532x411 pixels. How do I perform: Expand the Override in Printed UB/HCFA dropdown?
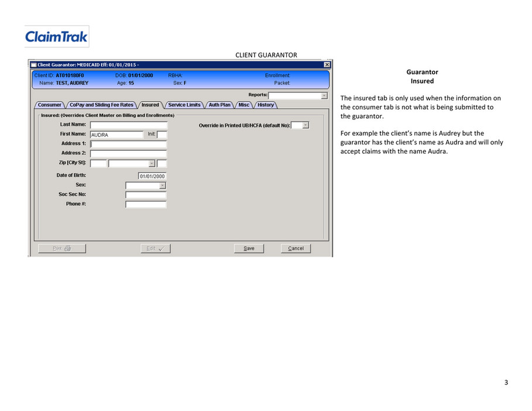(x=306, y=125)
